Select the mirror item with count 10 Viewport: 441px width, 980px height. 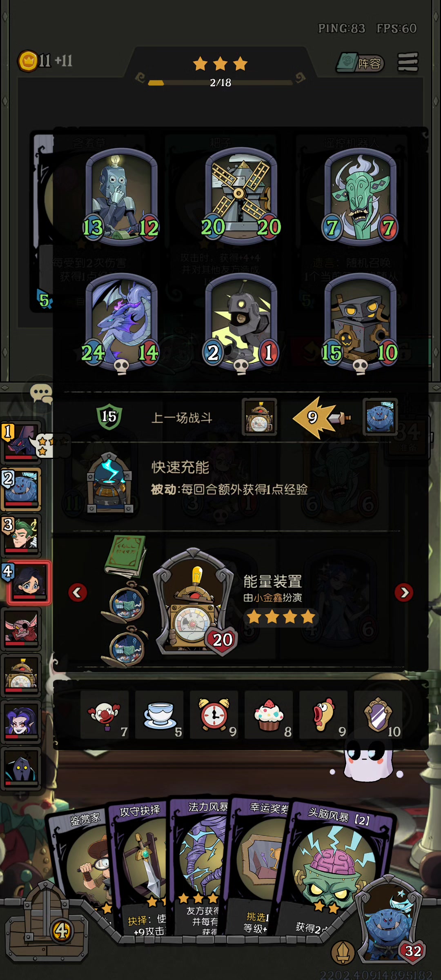click(378, 715)
